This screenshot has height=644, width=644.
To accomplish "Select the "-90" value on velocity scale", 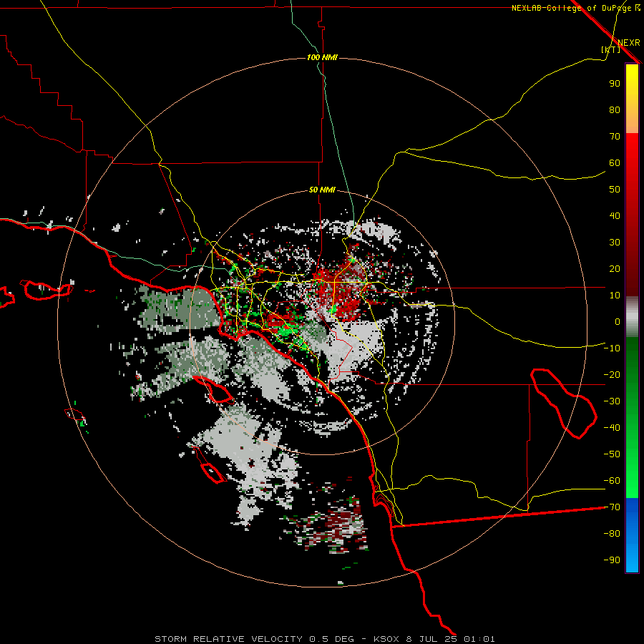I will (x=612, y=560).
